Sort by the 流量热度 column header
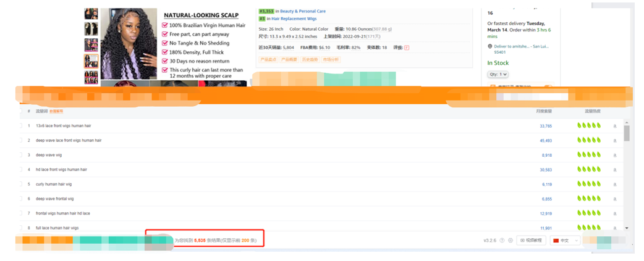The height and width of the screenshot is (261, 644). point(593,111)
